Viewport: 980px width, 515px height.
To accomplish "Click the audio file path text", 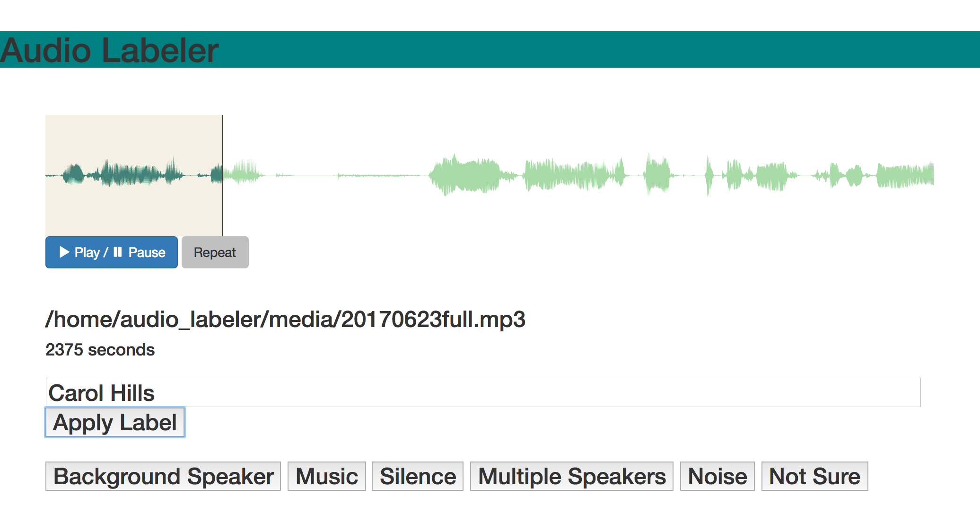I will pos(285,320).
